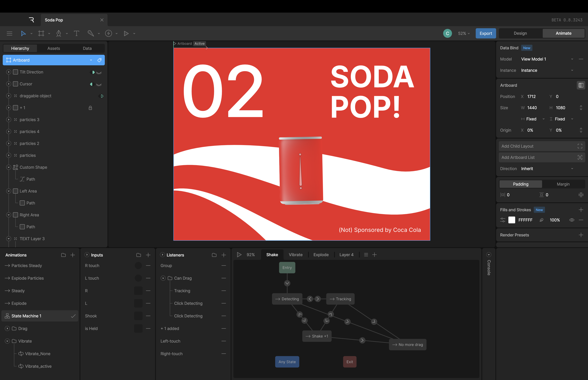Click the lock icon on +1 layer
This screenshot has width=588, height=380.
[90, 108]
